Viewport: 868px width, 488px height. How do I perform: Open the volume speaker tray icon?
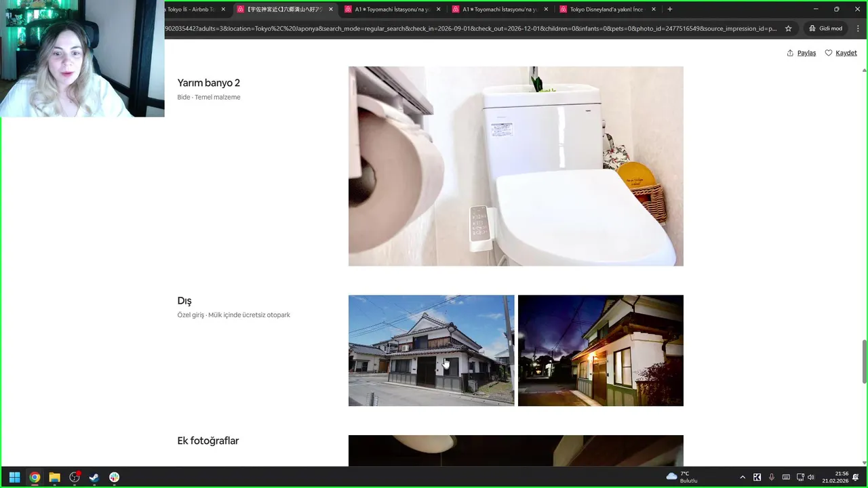811,477
